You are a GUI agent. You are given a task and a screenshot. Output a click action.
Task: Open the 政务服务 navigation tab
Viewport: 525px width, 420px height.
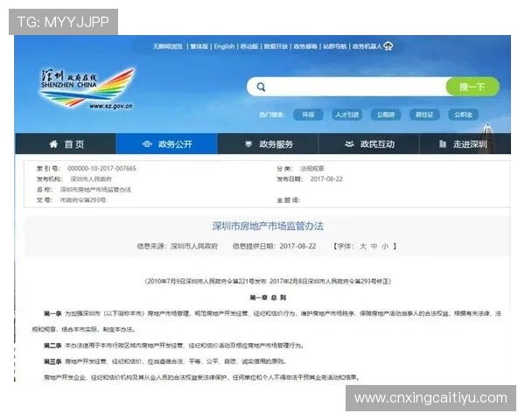[268, 144]
